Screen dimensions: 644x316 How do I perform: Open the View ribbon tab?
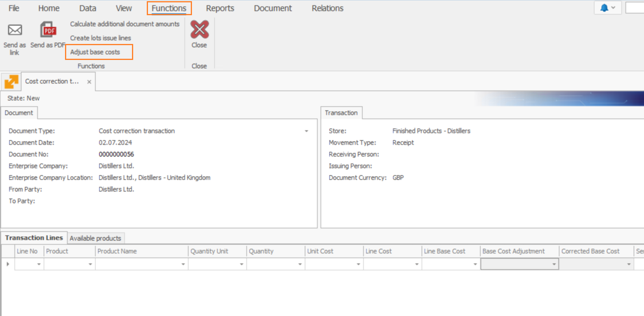click(x=124, y=8)
